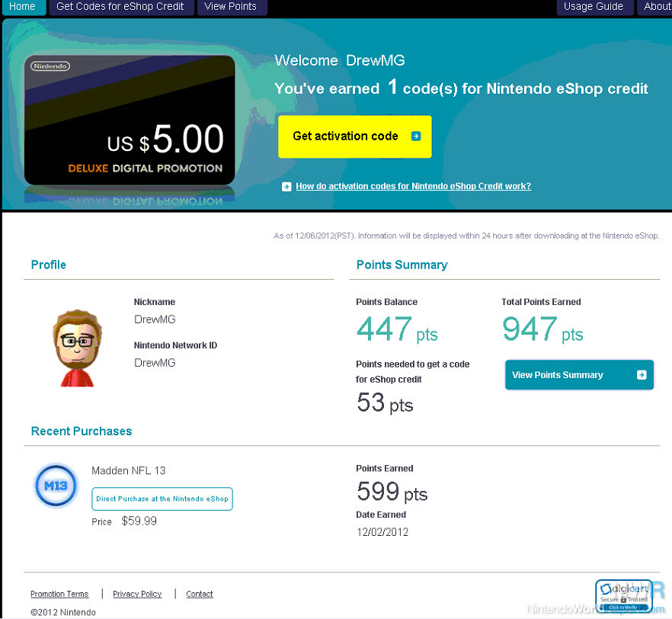
Task: Open the Contact link
Action: click(200, 594)
